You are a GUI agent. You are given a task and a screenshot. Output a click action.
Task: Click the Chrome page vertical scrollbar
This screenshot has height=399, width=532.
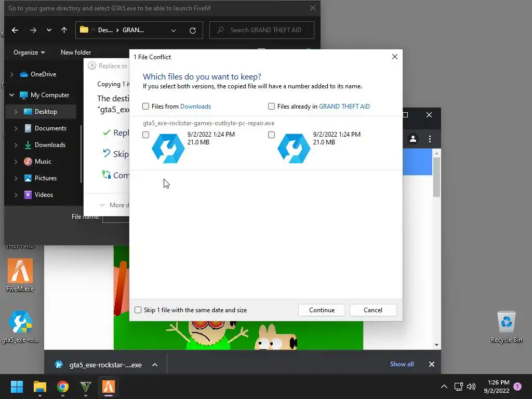click(436, 177)
